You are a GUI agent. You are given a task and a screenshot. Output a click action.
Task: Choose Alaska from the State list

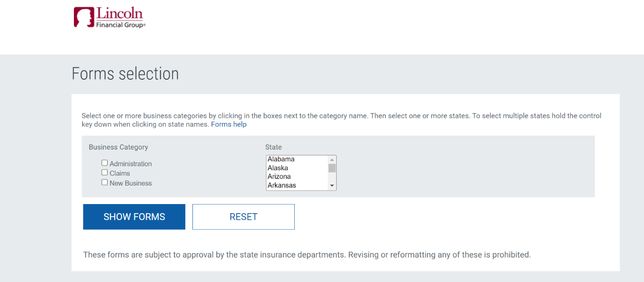click(297, 168)
